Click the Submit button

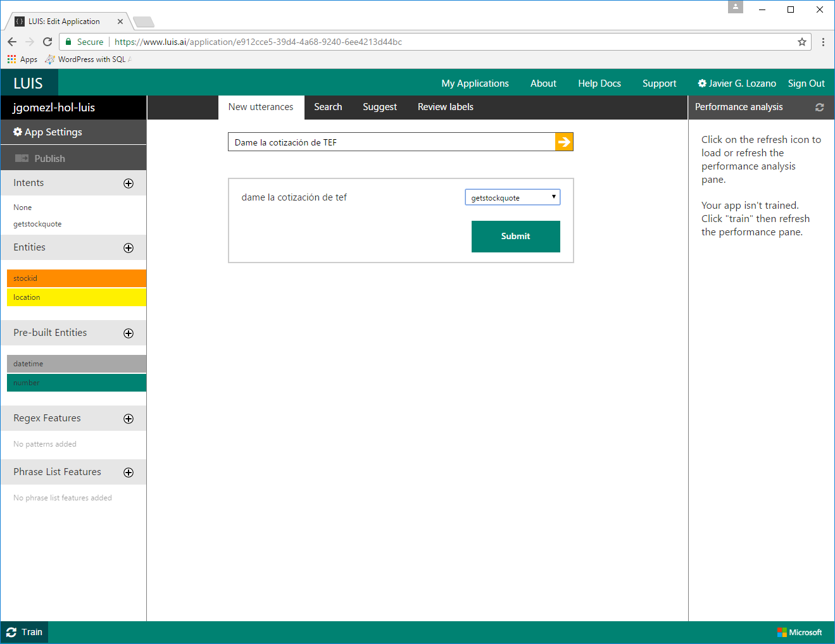[x=516, y=237]
